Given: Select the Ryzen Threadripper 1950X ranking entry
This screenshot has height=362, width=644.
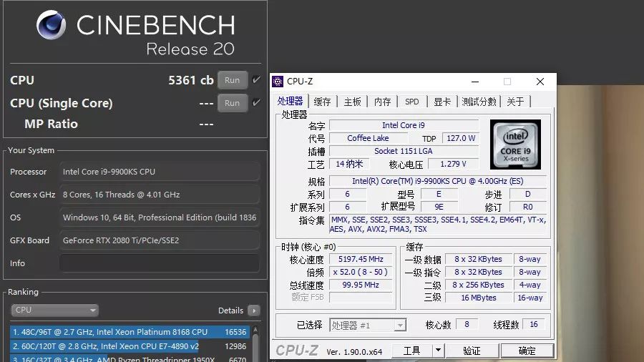Looking at the screenshot, I should click(130, 358).
